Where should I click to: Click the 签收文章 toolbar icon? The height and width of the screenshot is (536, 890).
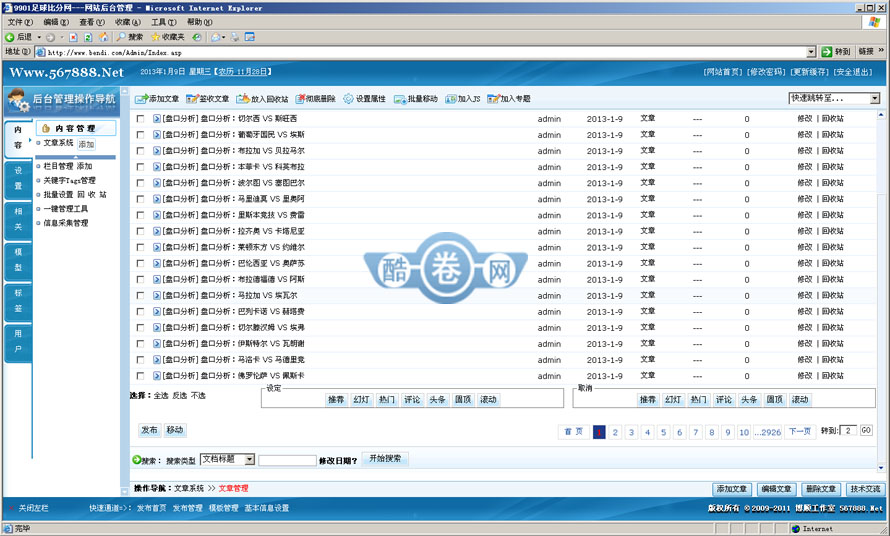192,99
